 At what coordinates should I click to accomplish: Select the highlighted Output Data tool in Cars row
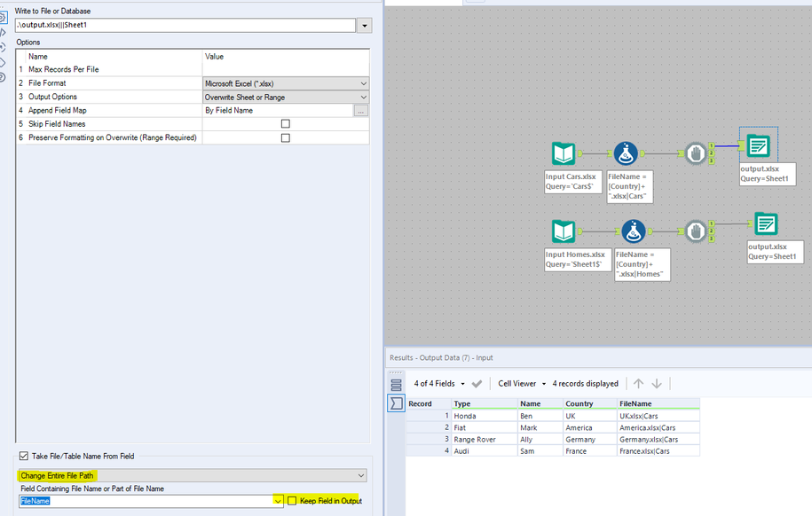tap(758, 146)
